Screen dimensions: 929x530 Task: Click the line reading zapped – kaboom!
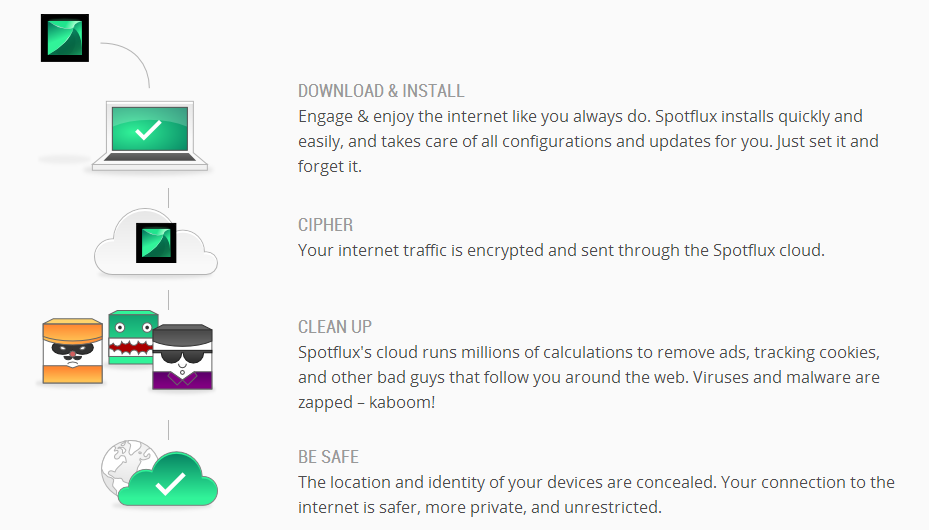click(366, 402)
